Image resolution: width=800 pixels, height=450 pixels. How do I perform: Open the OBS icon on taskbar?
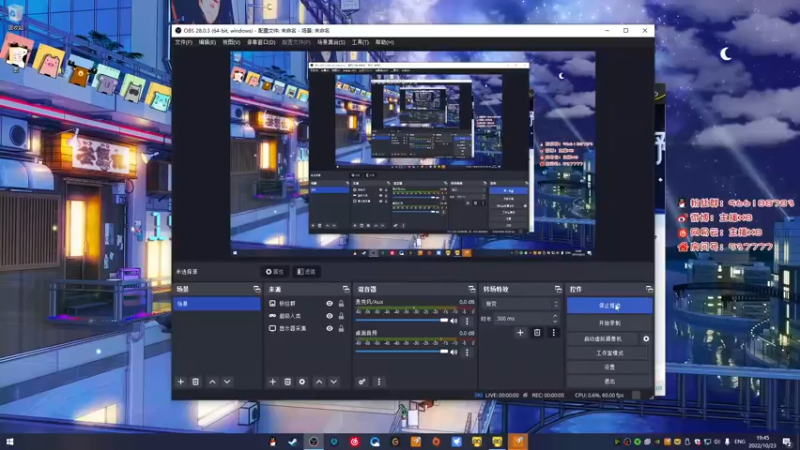pos(313,442)
